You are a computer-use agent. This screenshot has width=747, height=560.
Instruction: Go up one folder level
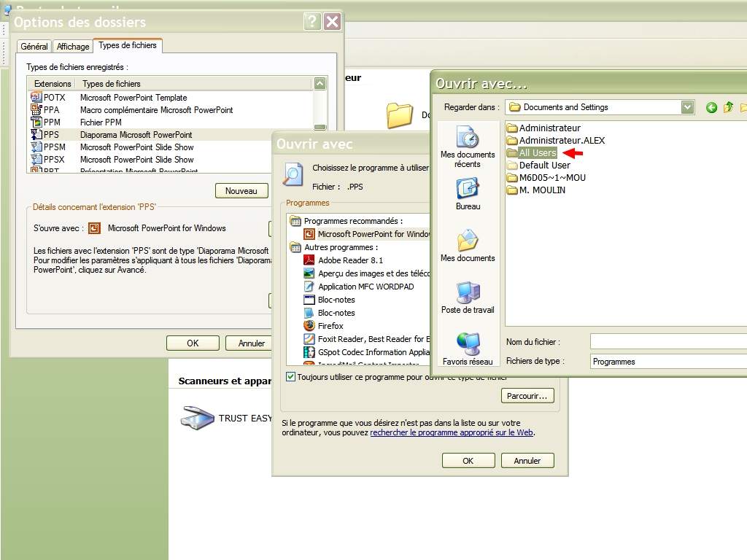click(728, 108)
